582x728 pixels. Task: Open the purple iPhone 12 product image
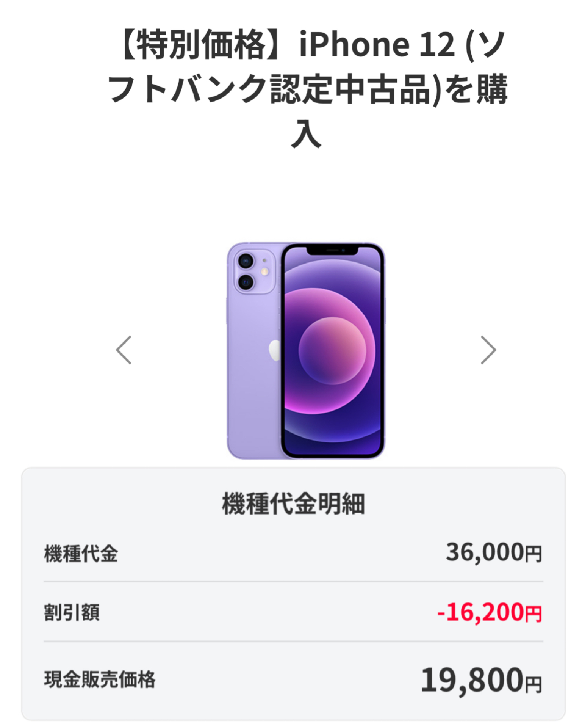pyautogui.click(x=306, y=351)
